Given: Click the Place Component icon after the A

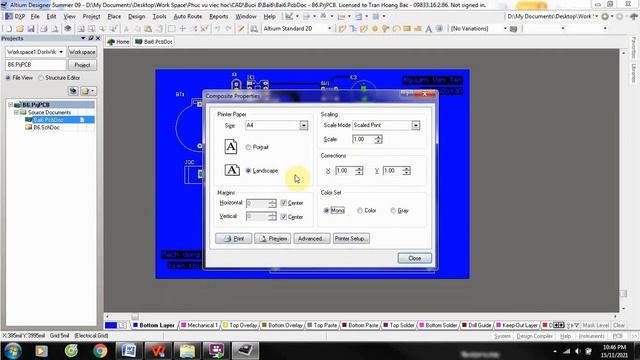Looking at the screenshot, I should pos(439,29).
